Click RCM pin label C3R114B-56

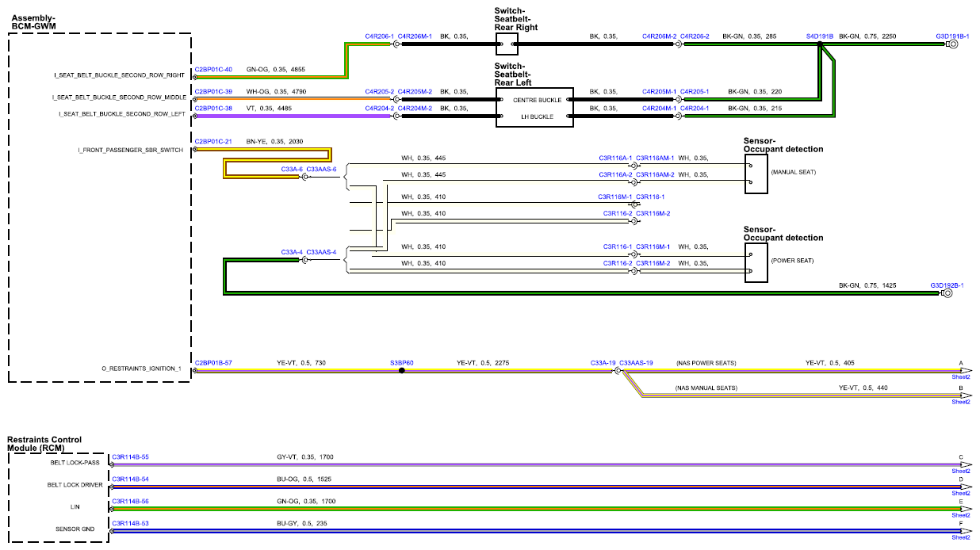click(130, 501)
